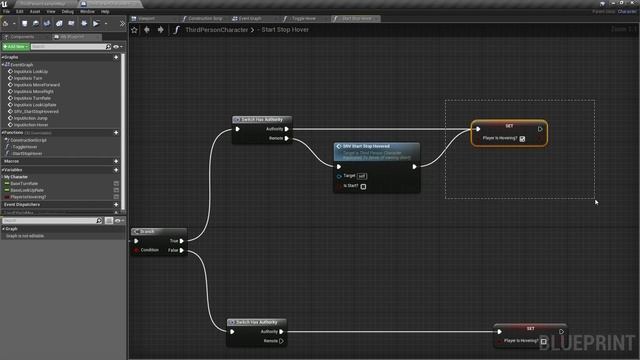Click the Play toolbar button
The image size is (640, 360).
point(96,24)
